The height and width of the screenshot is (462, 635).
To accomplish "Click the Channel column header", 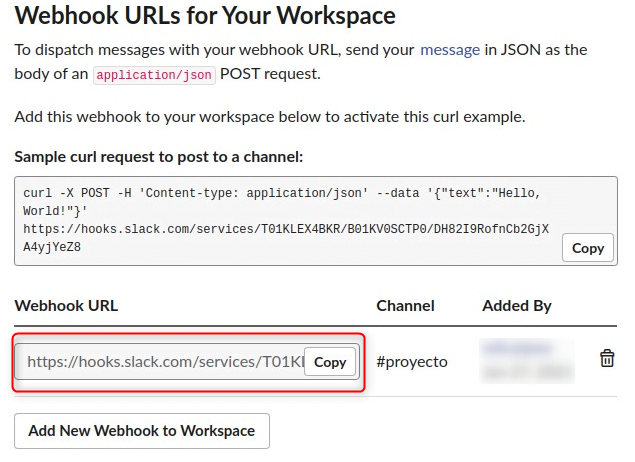I will pos(405,306).
